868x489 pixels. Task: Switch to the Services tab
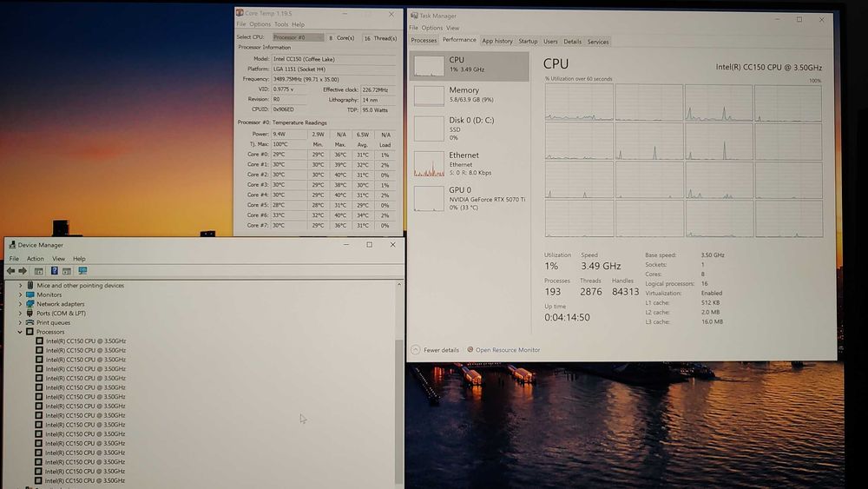pyautogui.click(x=598, y=42)
